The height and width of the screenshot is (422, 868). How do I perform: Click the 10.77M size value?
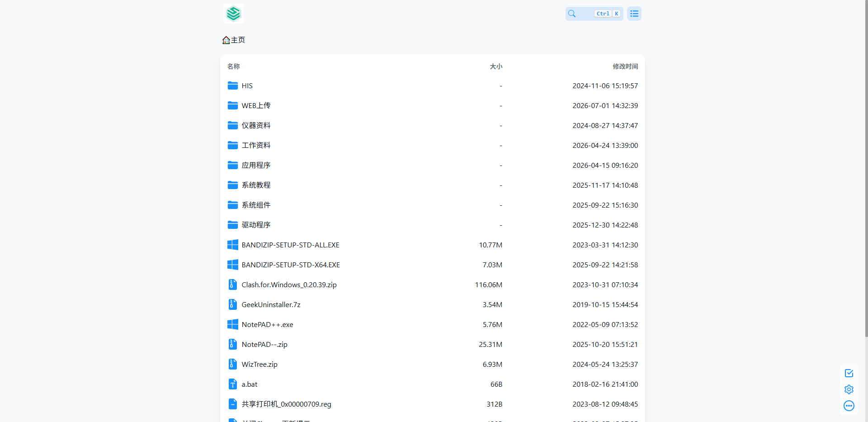click(x=491, y=245)
